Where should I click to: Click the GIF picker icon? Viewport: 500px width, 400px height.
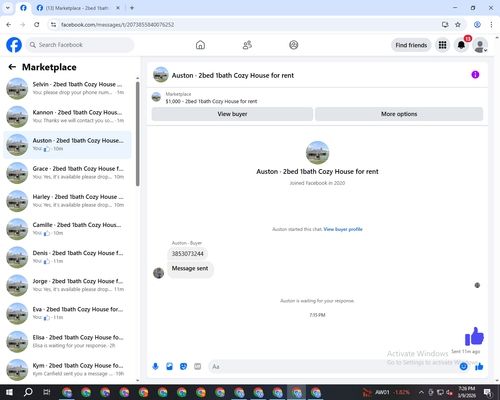(x=198, y=367)
